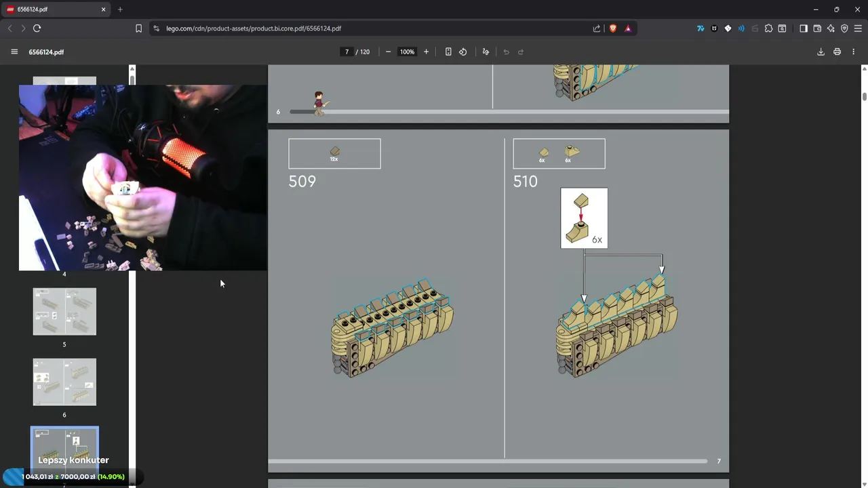Screen dimensions: 868x488
Task: Download the PDF file
Action: [821, 52]
